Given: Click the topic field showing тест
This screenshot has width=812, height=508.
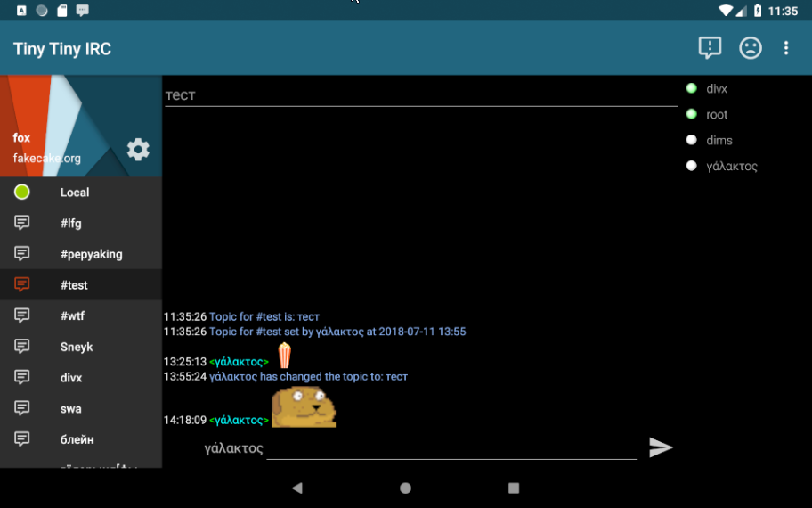Looking at the screenshot, I should [x=421, y=95].
